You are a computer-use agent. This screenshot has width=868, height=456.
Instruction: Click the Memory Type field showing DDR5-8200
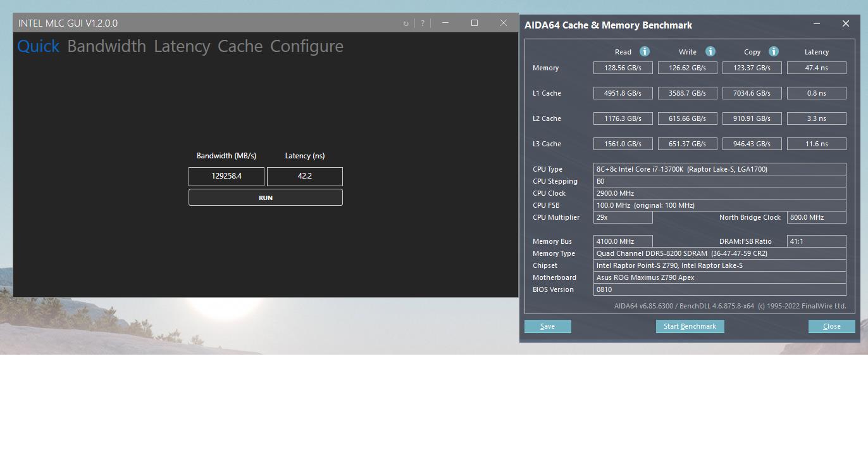720,253
